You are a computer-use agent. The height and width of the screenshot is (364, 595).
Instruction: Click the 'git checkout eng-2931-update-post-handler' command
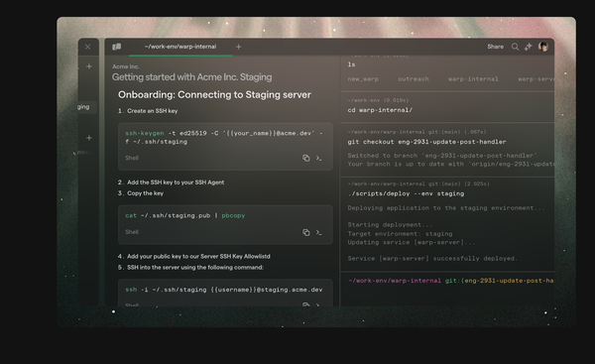(426, 142)
